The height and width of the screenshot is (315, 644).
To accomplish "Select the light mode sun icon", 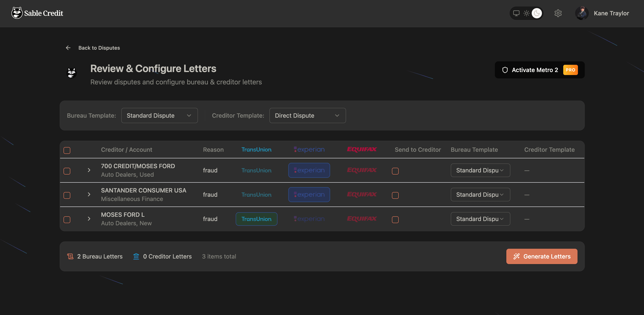I will pos(526,13).
